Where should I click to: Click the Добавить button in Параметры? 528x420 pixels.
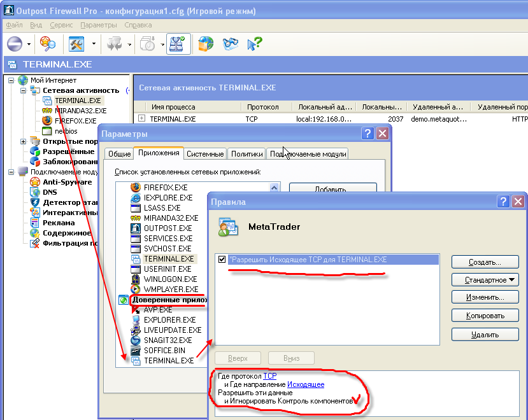click(332, 188)
